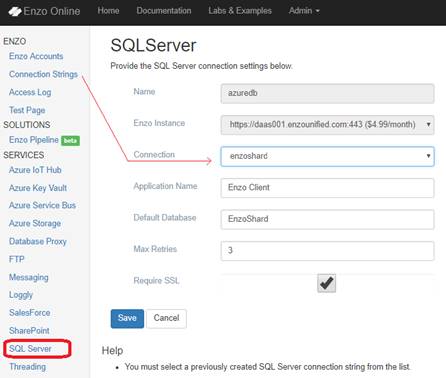Click the SOLUTIONS section header

(27, 125)
